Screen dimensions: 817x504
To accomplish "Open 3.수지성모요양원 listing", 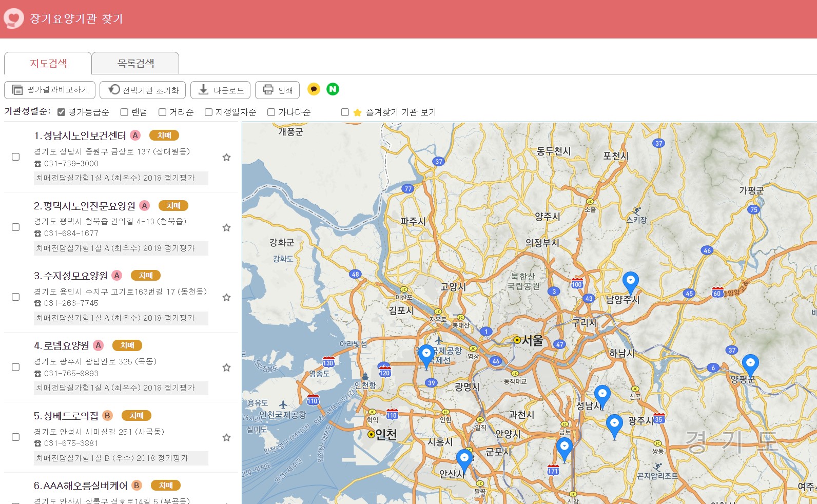I will click(x=70, y=276).
